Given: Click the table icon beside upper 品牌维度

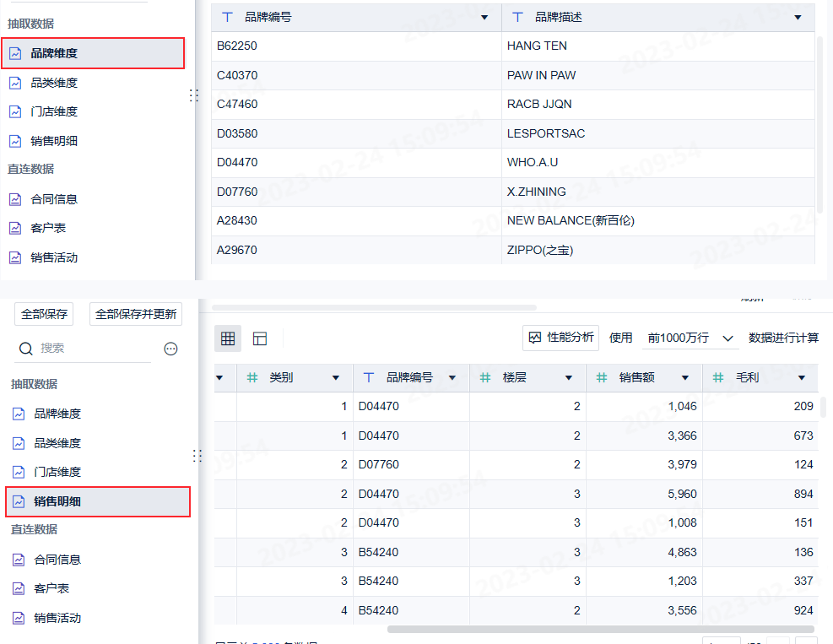Looking at the screenshot, I should (15, 53).
